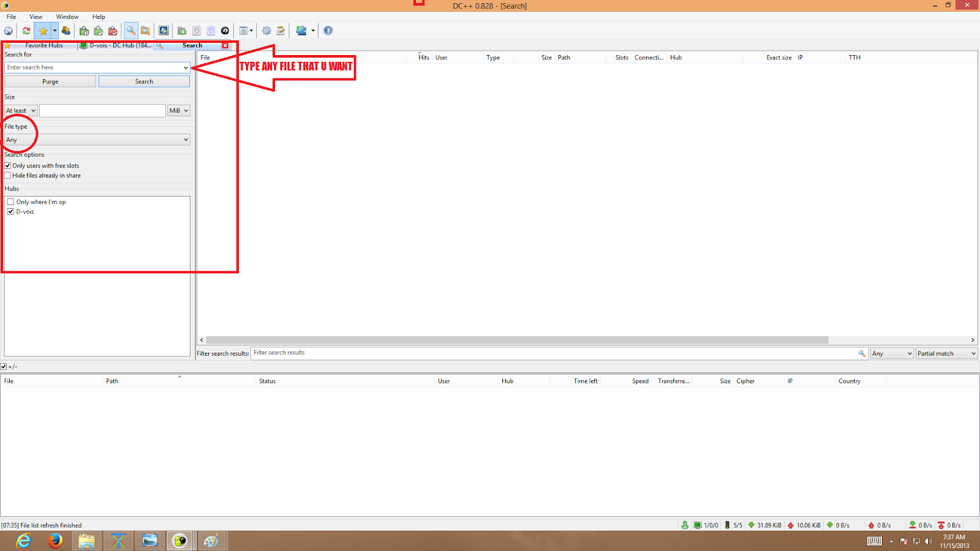Toggle the +/- transfers checkbox
The image size is (980, 551).
(x=4, y=367)
